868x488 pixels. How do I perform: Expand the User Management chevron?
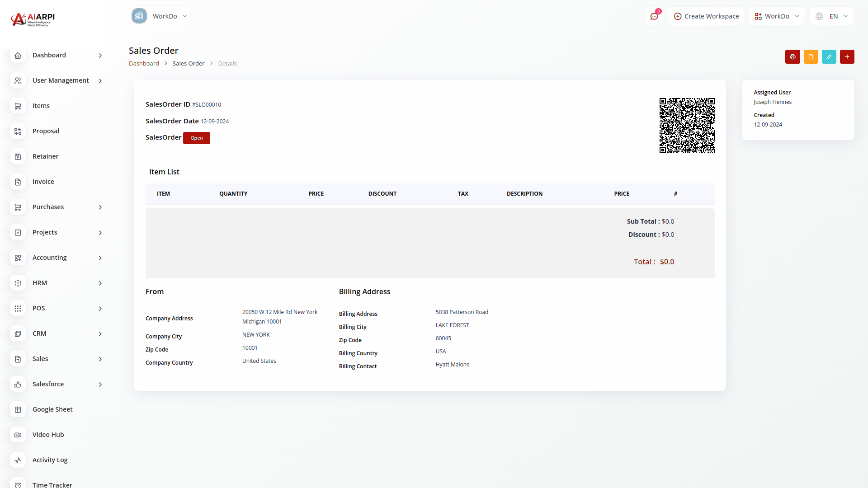pyautogui.click(x=100, y=81)
